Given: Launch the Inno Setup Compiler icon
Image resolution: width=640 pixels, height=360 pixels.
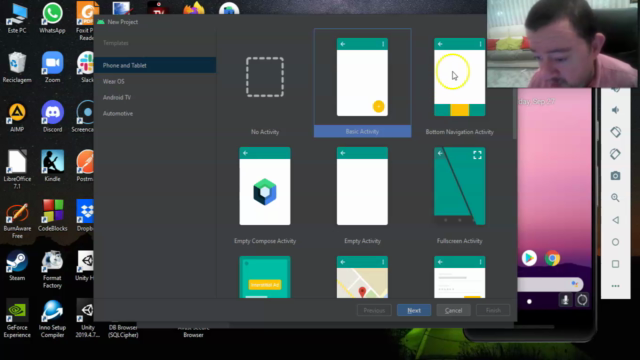Looking at the screenshot, I should 52,318.
